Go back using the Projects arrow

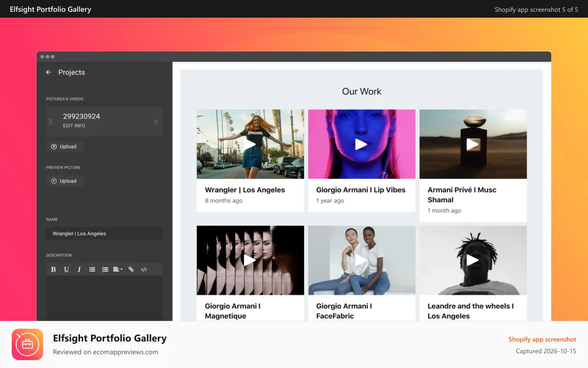tap(49, 72)
